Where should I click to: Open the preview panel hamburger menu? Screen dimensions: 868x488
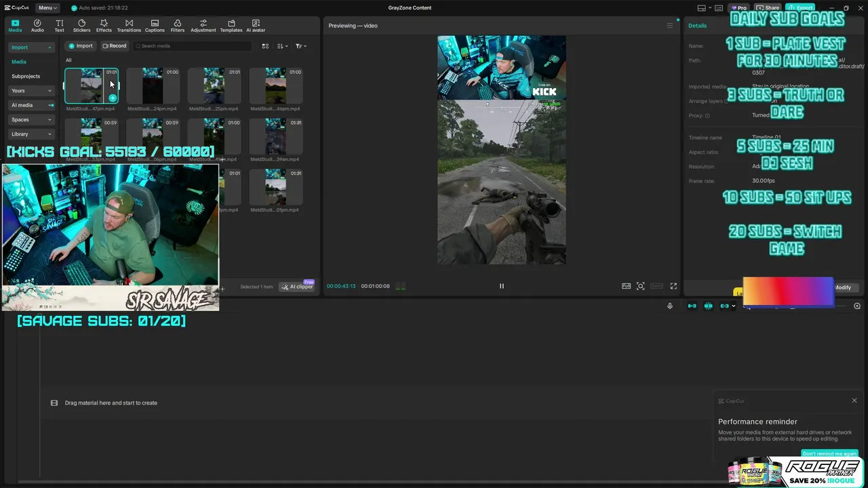[x=670, y=26]
